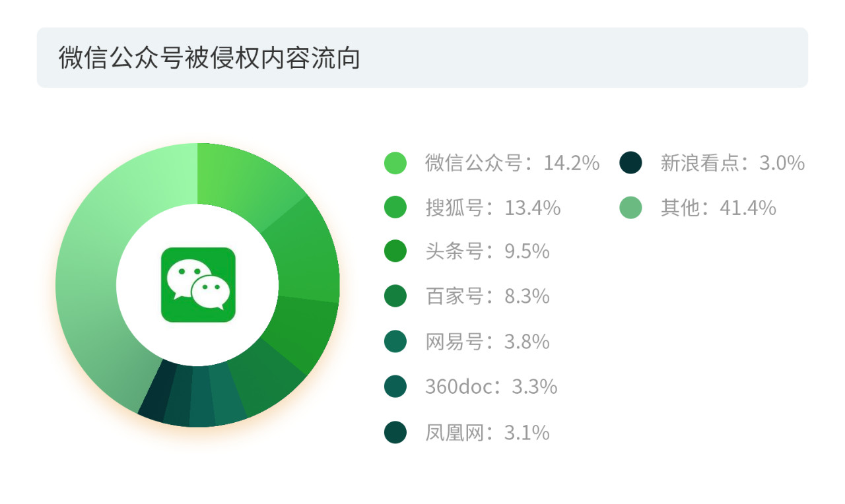Click the 其他 legend color dot
Screen dimensions: 845x504
[631, 208]
